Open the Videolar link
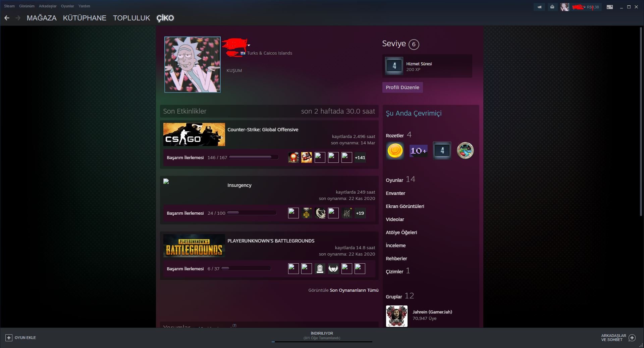The image size is (644, 348). [395, 219]
